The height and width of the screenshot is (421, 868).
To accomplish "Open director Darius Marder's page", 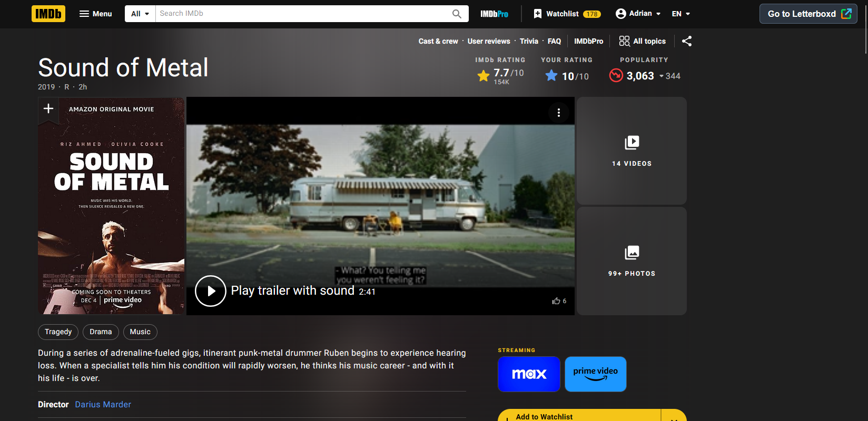I will [x=103, y=405].
